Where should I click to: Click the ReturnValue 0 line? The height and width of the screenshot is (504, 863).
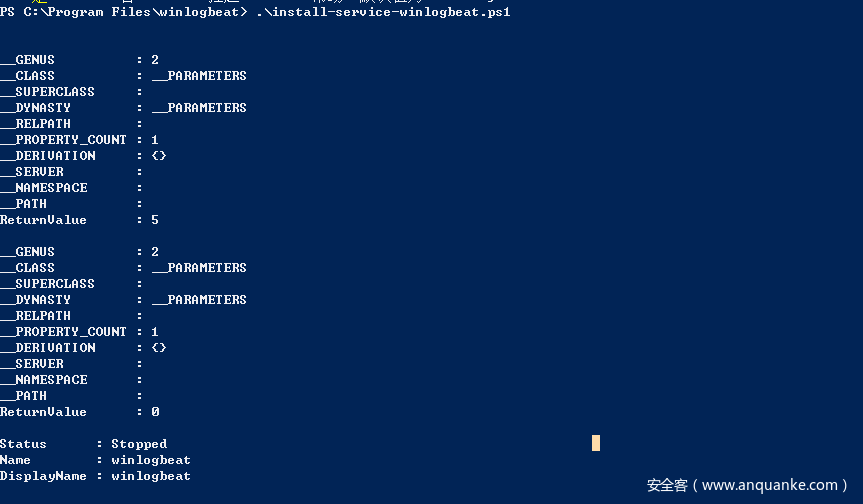pos(79,412)
